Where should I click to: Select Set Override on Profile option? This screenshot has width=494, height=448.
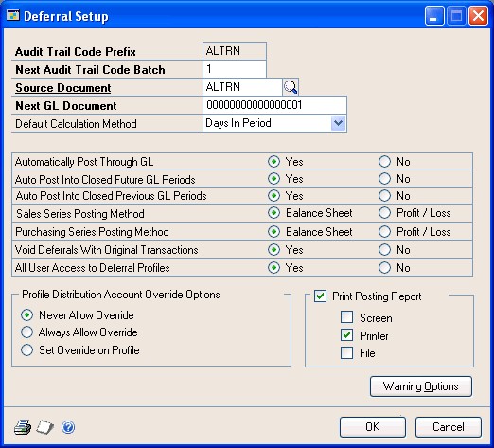26,350
